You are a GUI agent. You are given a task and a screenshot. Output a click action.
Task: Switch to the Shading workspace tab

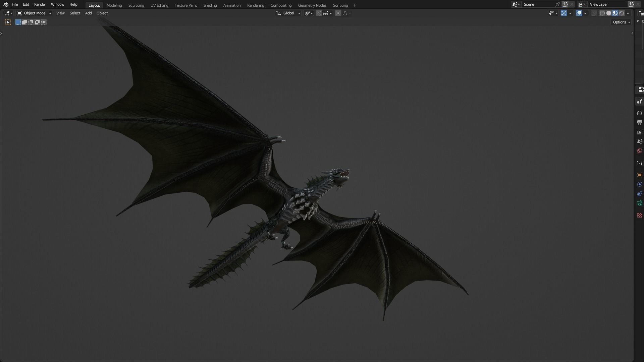point(210,5)
